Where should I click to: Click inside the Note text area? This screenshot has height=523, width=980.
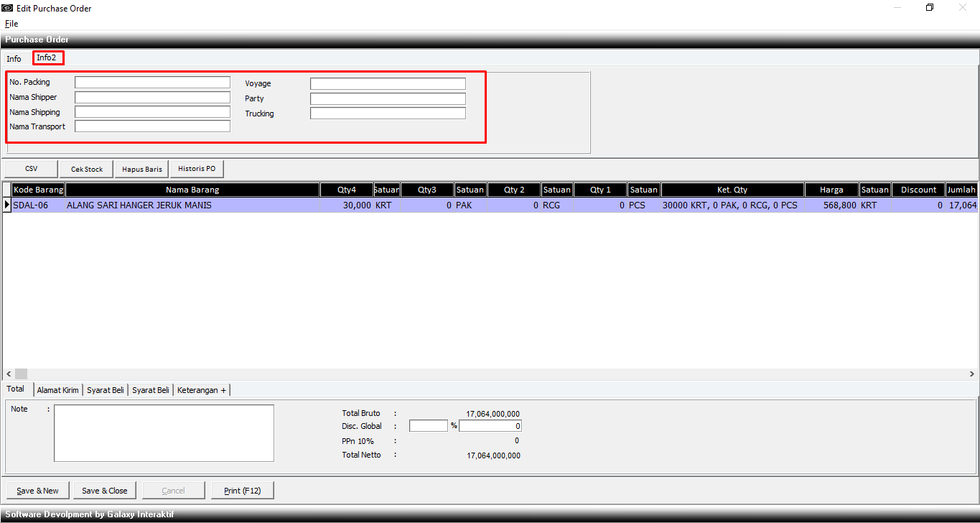pyautogui.click(x=164, y=433)
